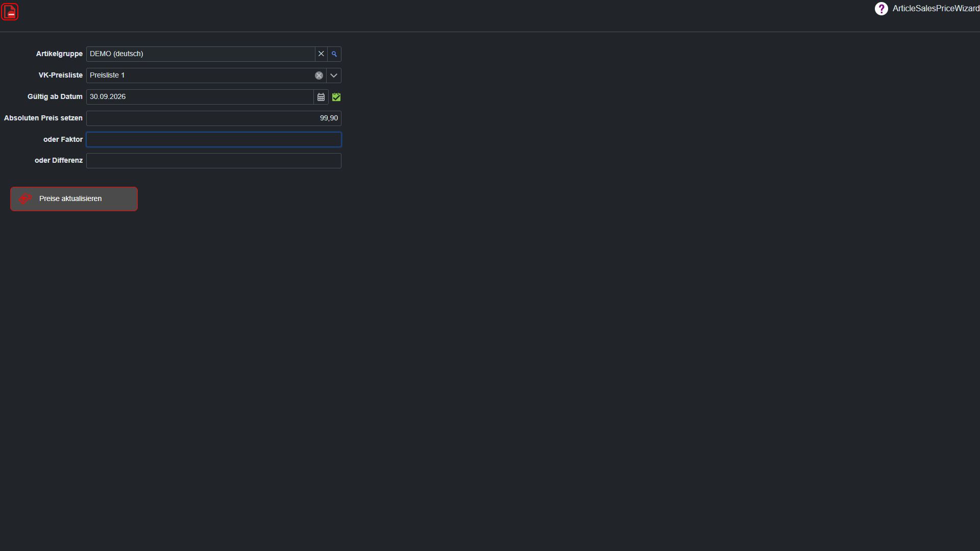The width and height of the screenshot is (980, 551).
Task: Click the ArticleSalesPriceWizard title text
Action: coord(936,9)
